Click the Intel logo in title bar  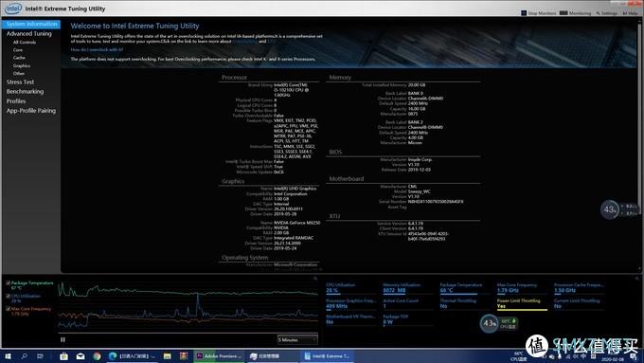click(13, 9)
